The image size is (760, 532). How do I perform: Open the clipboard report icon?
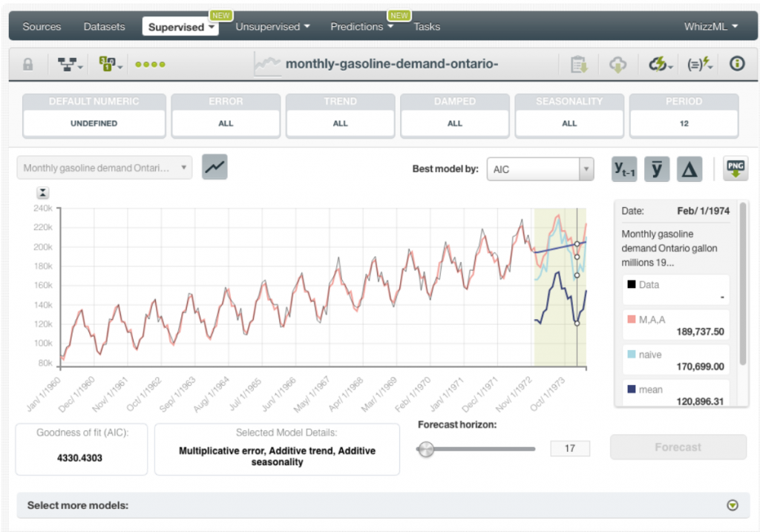click(x=578, y=65)
